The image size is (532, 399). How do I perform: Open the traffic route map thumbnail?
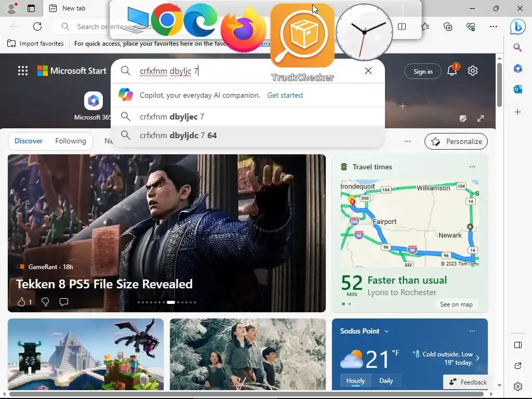409,223
